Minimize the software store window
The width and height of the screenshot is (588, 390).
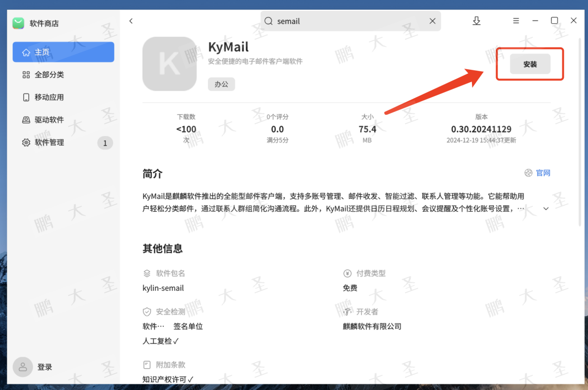click(x=535, y=21)
